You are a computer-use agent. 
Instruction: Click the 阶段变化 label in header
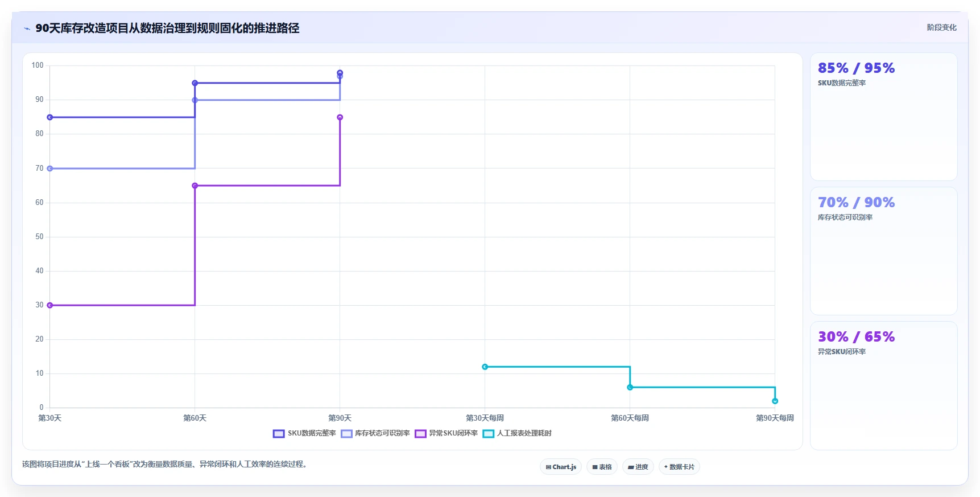click(941, 27)
